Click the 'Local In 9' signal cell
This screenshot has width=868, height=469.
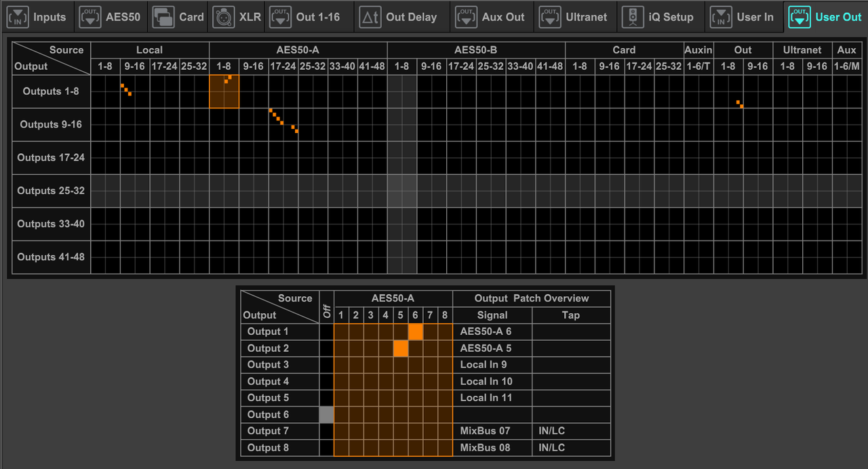click(x=492, y=365)
